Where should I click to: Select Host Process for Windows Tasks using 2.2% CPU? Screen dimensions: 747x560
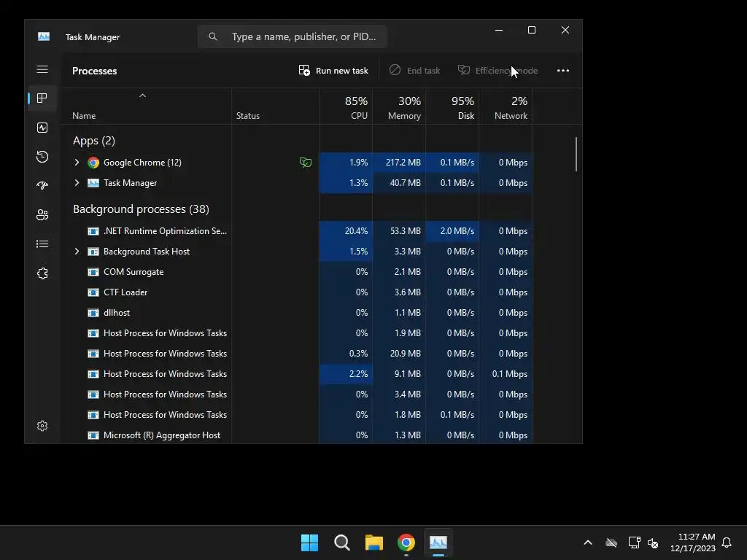point(302,374)
